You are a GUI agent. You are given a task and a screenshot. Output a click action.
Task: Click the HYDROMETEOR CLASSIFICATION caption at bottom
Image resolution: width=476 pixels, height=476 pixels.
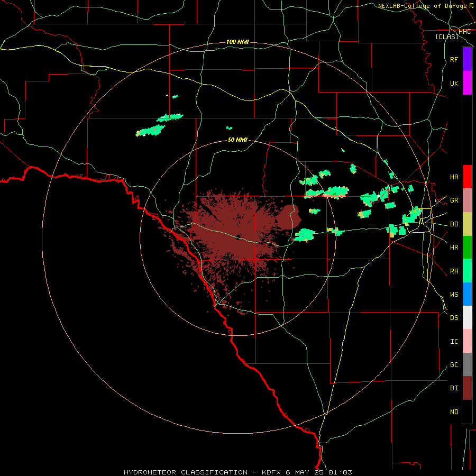pyautogui.click(x=186, y=472)
